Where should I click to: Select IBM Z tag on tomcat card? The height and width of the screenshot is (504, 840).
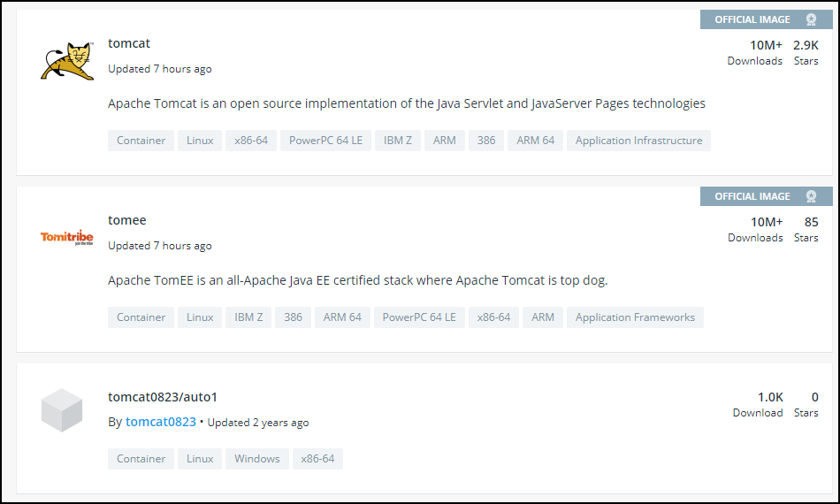[398, 141]
